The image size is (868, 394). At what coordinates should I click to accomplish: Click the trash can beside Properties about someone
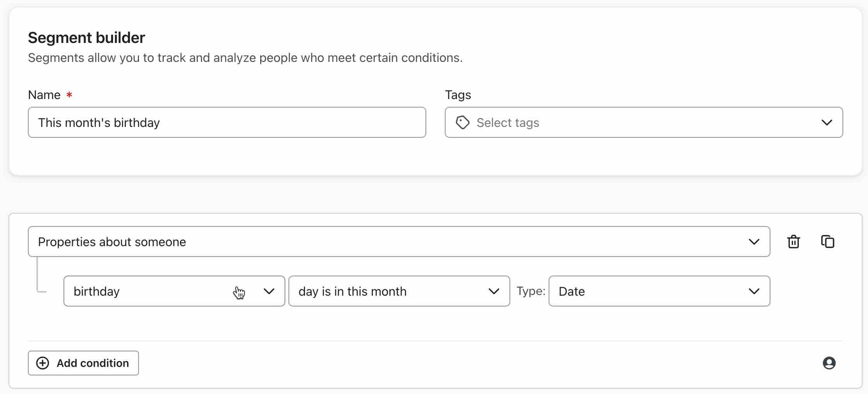click(793, 242)
